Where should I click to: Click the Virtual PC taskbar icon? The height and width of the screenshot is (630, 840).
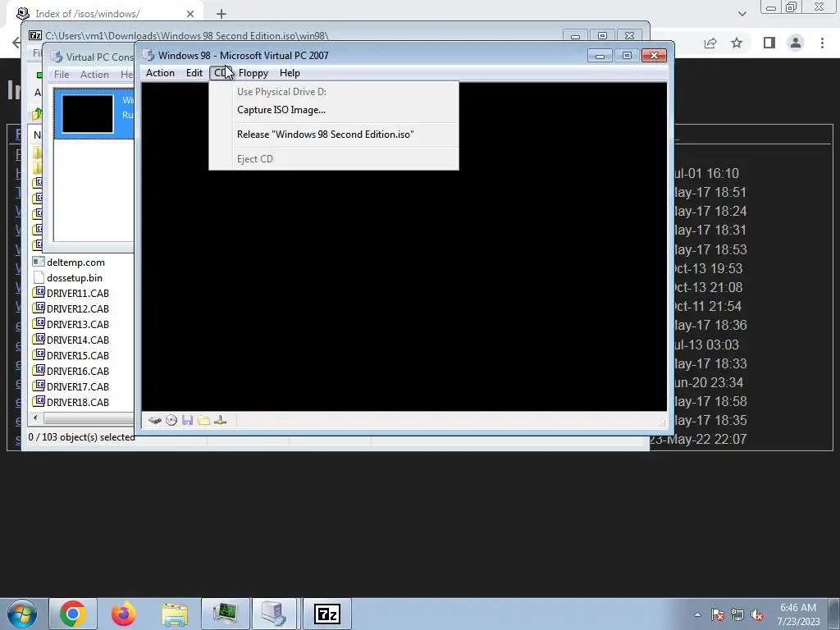(274, 614)
